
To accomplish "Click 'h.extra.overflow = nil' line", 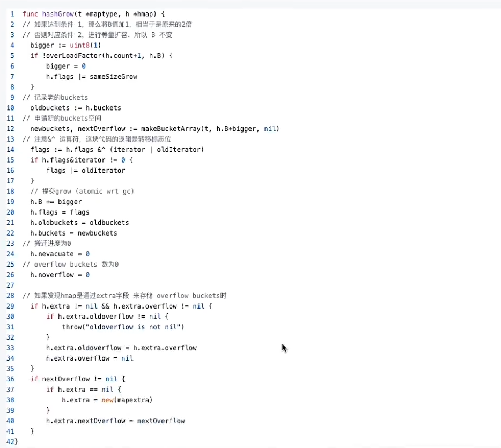I will click(90, 358).
